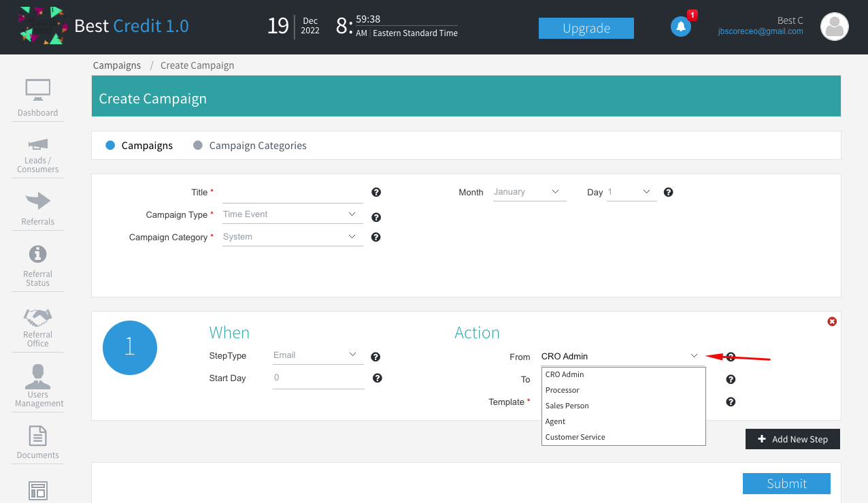
Task: Show help for Campaign Type
Action: pyautogui.click(x=376, y=218)
